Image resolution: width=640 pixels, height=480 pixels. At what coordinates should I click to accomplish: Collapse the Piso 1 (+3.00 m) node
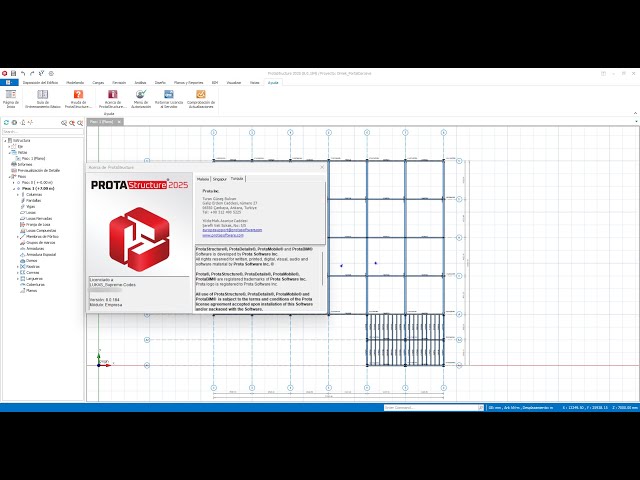pyautogui.click(x=14, y=189)
